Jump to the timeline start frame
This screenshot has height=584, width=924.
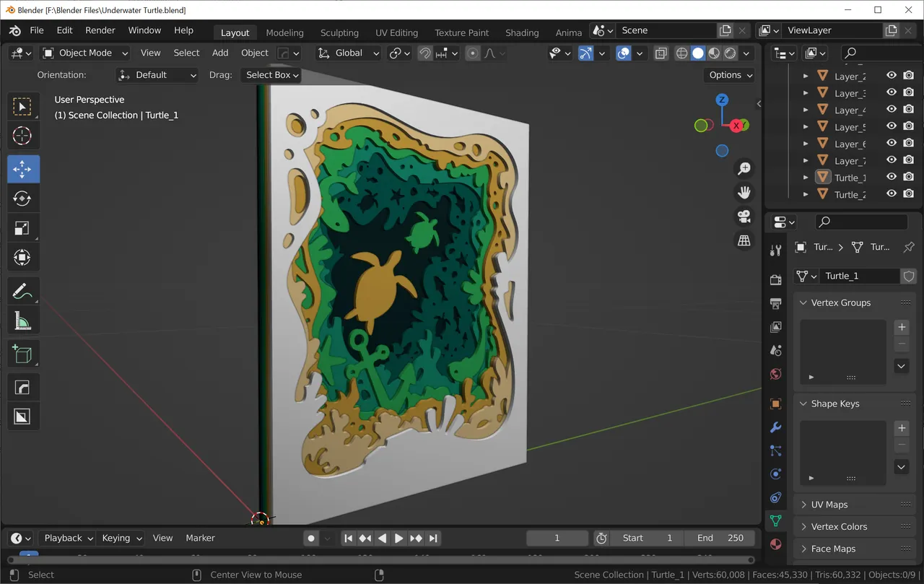coord(349,538)
